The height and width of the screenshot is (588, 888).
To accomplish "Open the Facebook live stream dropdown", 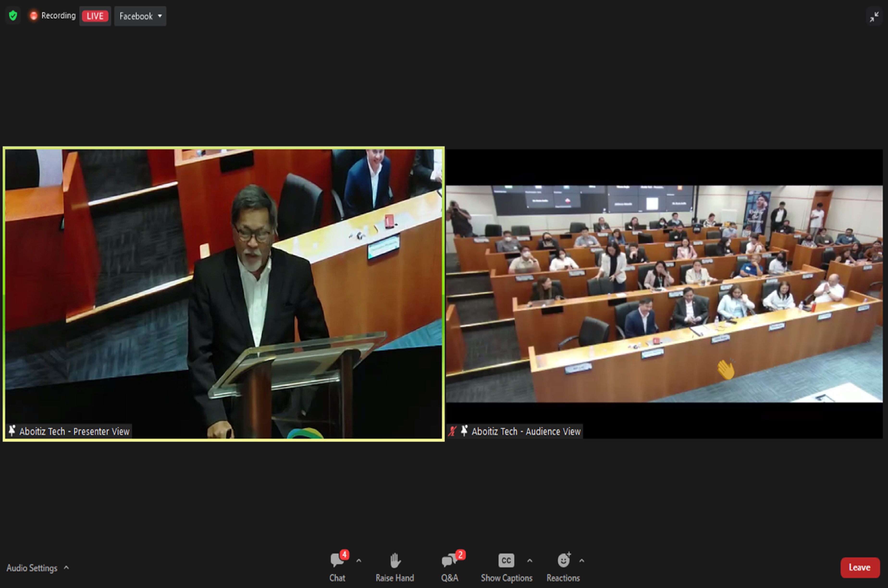I will click(140, 16).
